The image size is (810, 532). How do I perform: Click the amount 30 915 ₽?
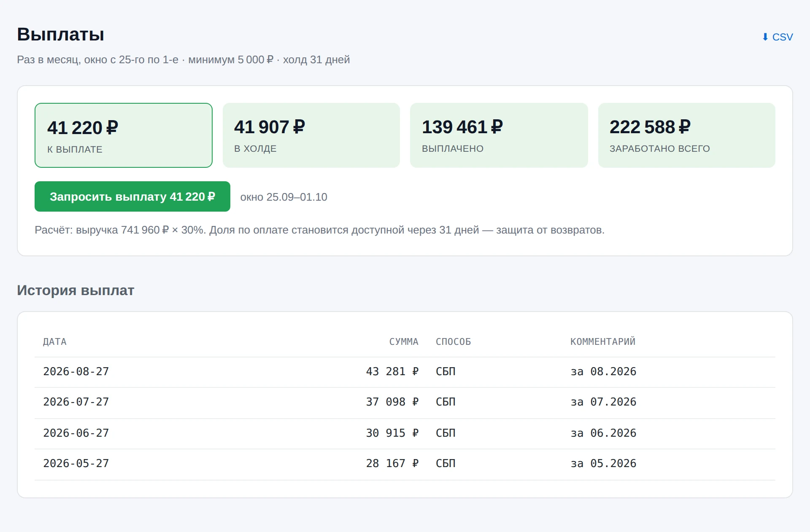[392, 433]
